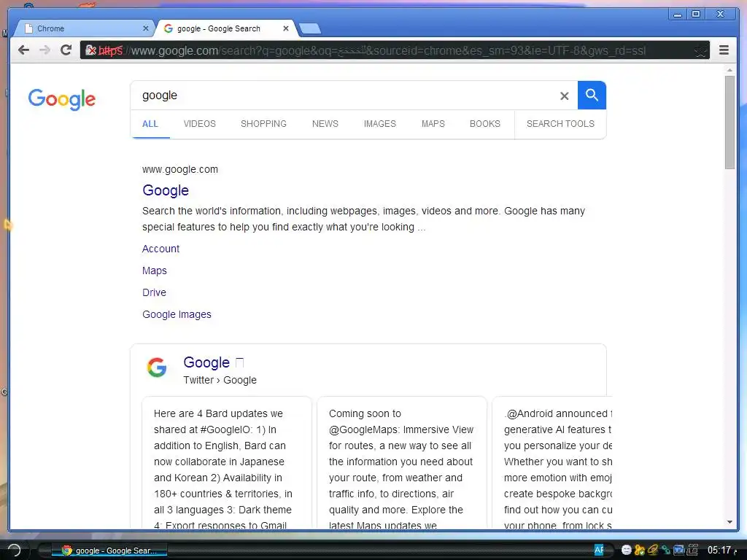Image resolution: width=747 pixels, height=560 pixels.
Task: Click the gray printer-like tray icon
Action: click(692, 550)
